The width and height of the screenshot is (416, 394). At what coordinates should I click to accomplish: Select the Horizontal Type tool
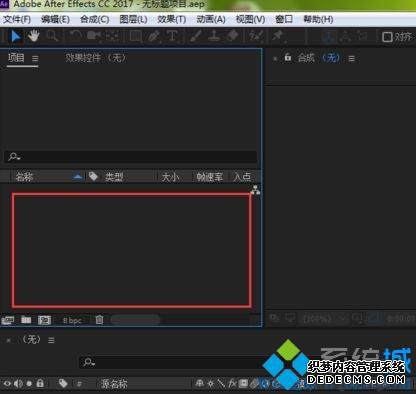click(172, 36)
